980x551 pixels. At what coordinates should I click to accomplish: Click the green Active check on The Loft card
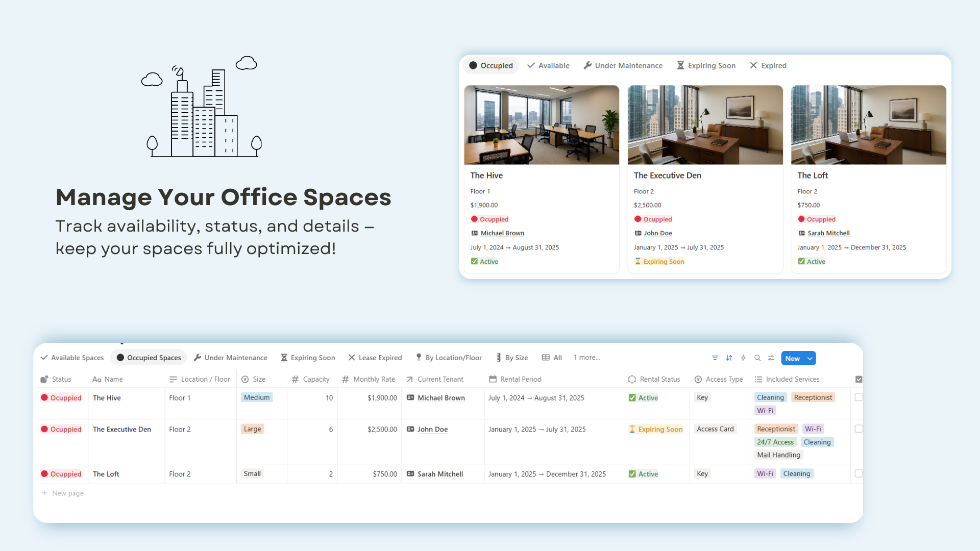pyautogui.click(x=801, y=261)
